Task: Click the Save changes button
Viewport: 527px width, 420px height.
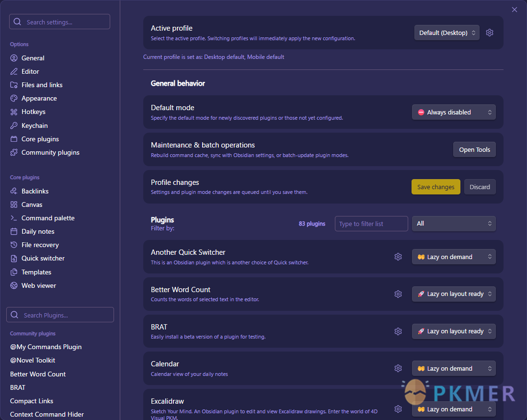Action: pos(435,187)
